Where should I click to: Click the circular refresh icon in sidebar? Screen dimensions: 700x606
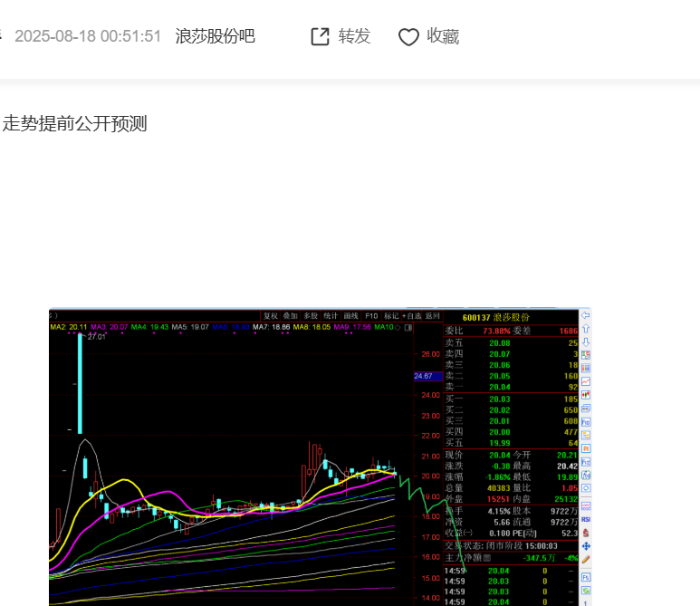[586, 488]
